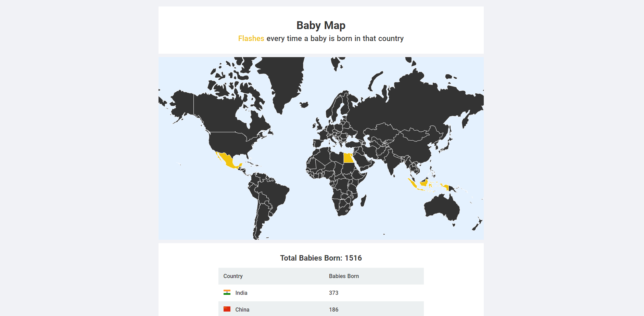Click the Baby Map title

coord(321,25)
